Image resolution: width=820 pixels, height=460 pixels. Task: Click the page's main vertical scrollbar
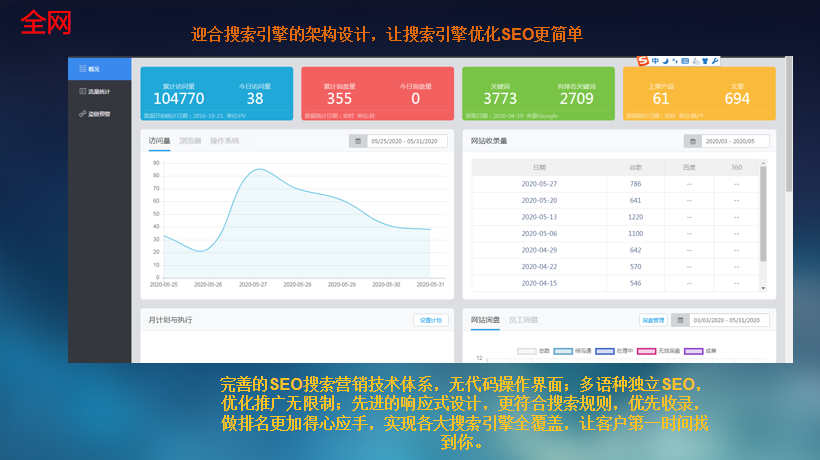789,124
